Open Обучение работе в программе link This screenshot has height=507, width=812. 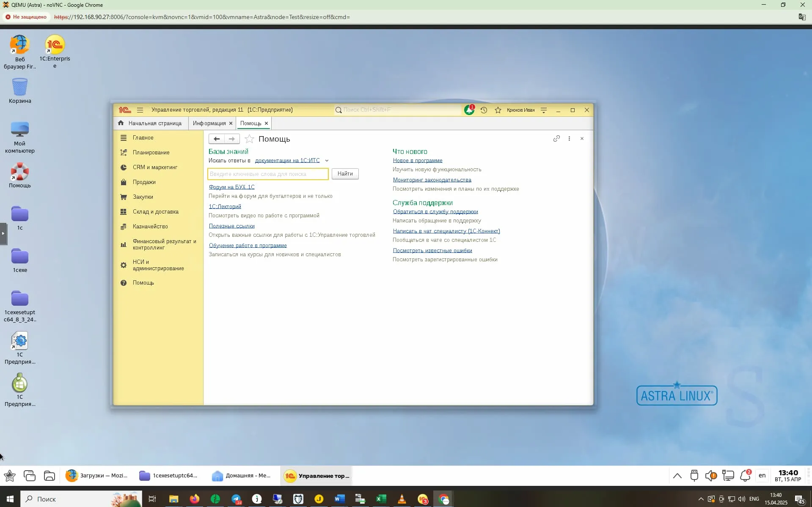point(248,245)
